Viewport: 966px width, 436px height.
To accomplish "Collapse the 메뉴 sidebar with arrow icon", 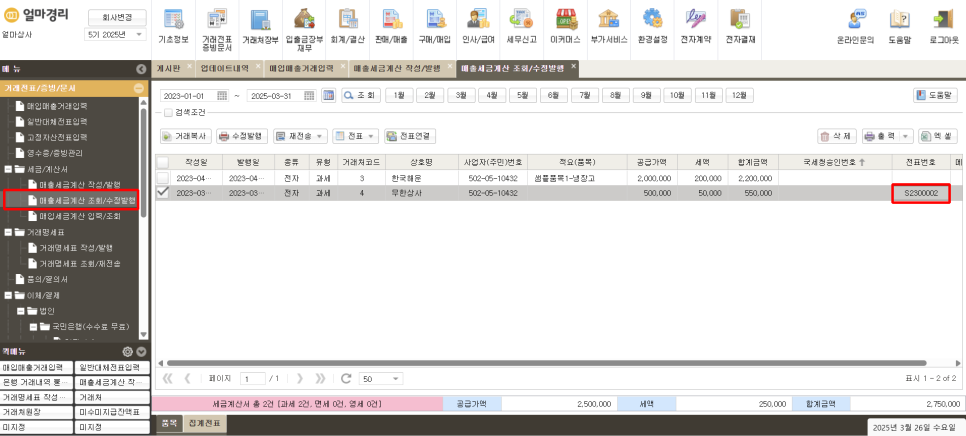I will 141,69.
